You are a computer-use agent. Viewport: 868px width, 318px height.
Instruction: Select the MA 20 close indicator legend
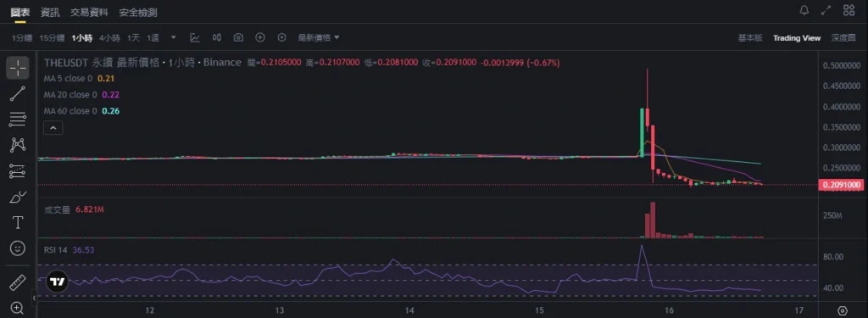click(x=82, y=95)
